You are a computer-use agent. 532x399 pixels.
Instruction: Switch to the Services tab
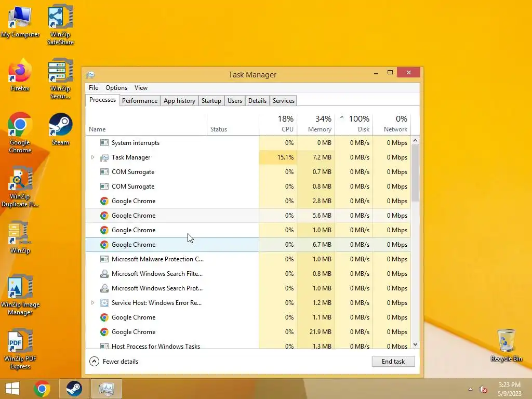click(x=283, y=101)
